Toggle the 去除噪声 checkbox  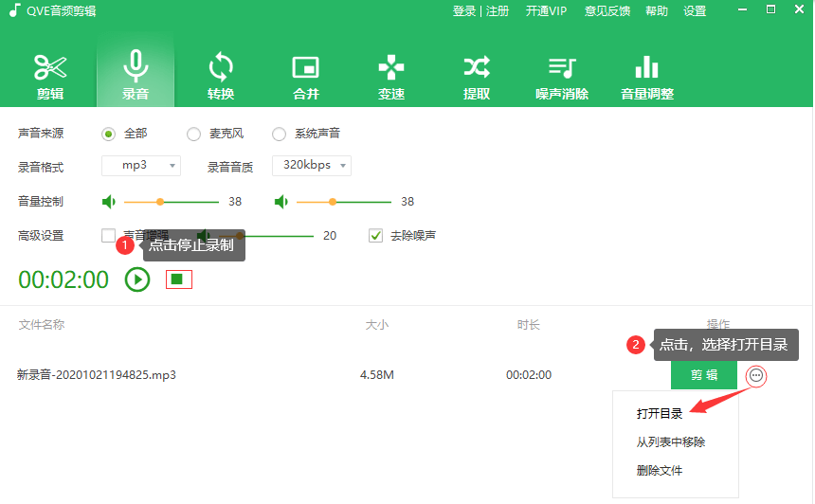pos(376,236)
